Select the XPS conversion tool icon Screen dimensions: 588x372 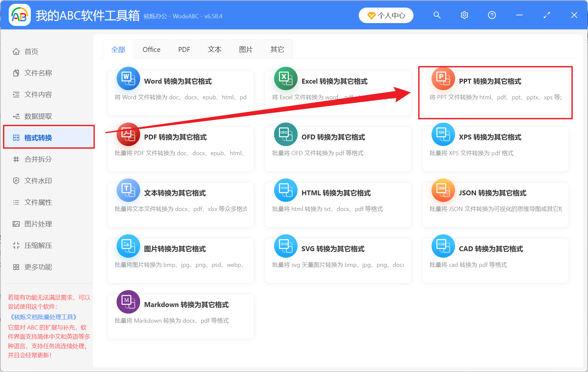click(x=443, y=135)
